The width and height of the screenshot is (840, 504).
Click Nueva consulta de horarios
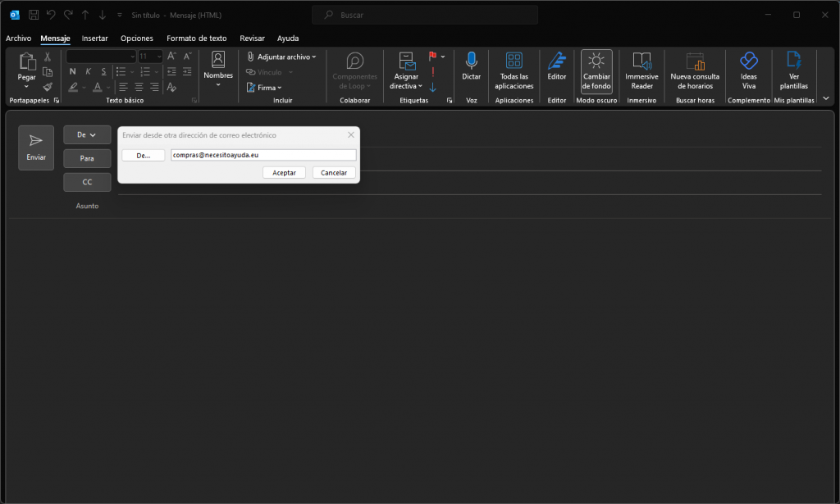pyautogui.click(x=695, y=71)
